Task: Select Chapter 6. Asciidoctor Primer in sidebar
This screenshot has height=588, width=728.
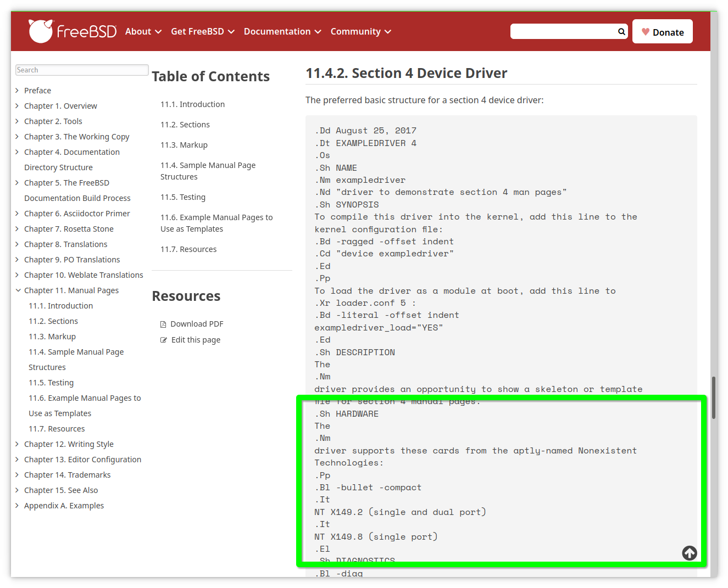Action: tap(77, 214)
